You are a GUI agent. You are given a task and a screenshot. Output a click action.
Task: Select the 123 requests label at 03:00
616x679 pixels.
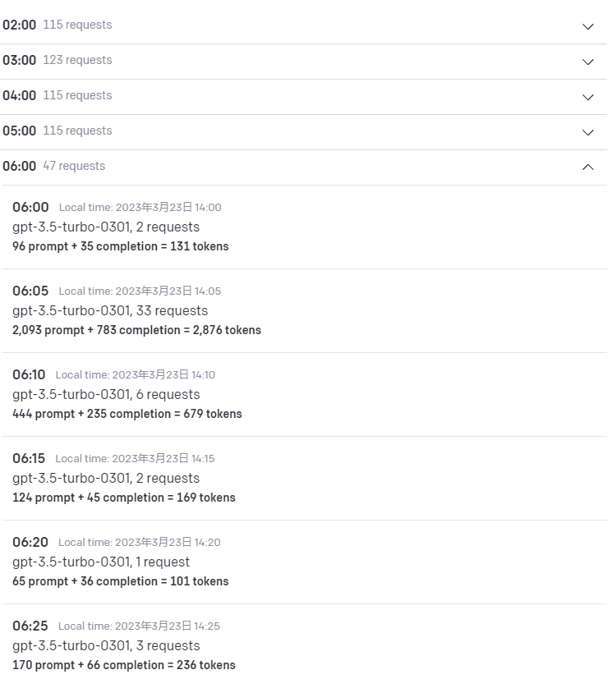click(x=77, y=60)
